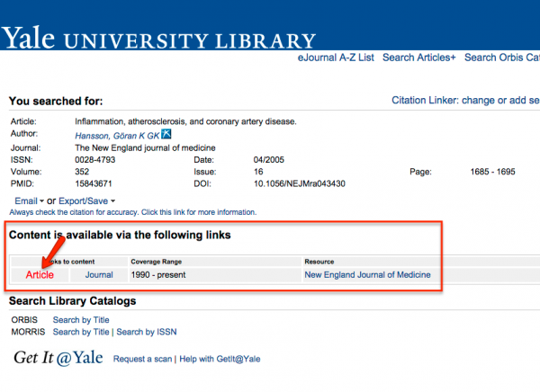
Task: Click the page range 1685 - 1695
Action: tap(492, 172)
